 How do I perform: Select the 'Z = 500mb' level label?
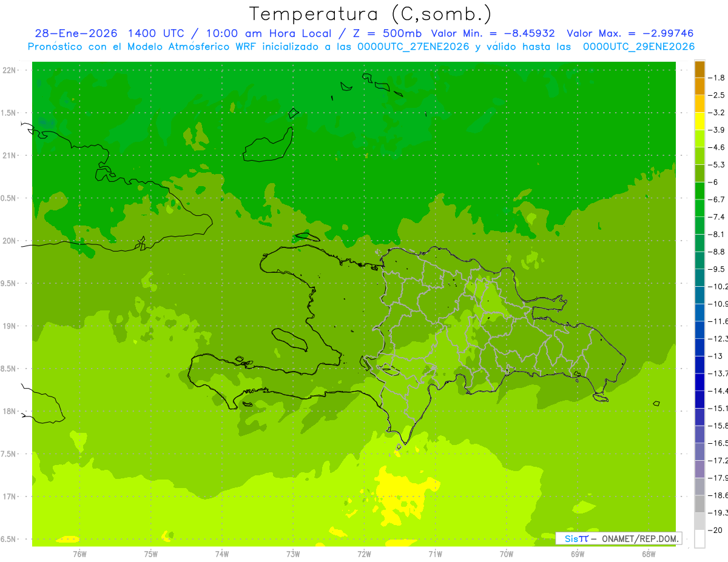(x=387, y=33)
